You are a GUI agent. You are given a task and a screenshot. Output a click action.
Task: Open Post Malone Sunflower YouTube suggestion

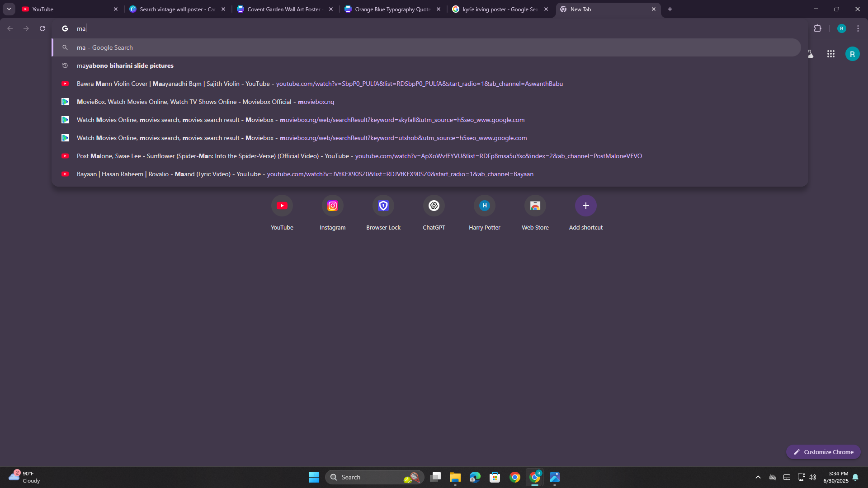tap(426, 156)
